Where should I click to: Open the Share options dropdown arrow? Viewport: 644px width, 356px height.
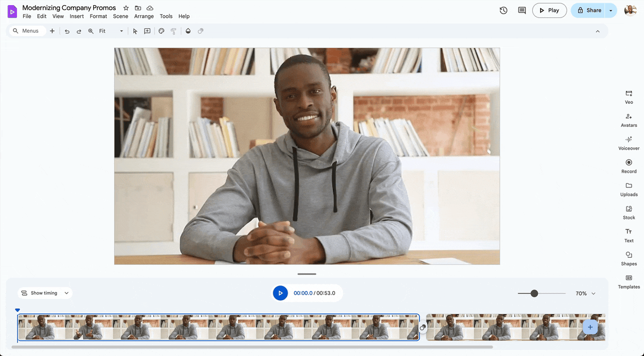tap(610, 10)
